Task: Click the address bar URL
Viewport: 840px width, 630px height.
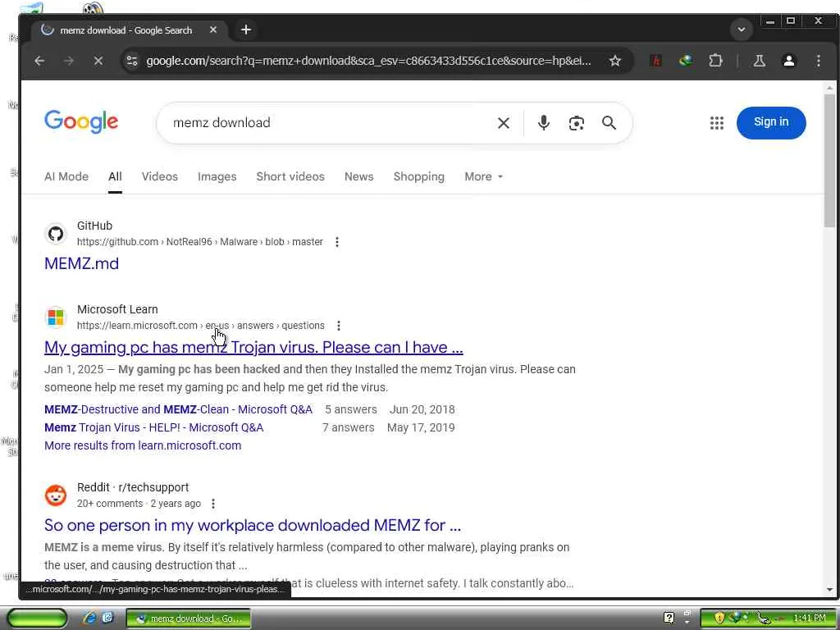Action: coord(368,61)
